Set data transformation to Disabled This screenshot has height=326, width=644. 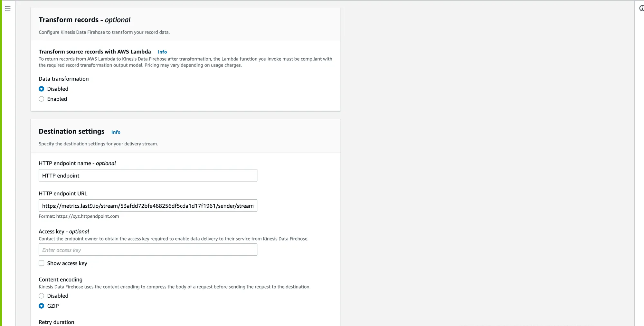(x=42, y=89)
